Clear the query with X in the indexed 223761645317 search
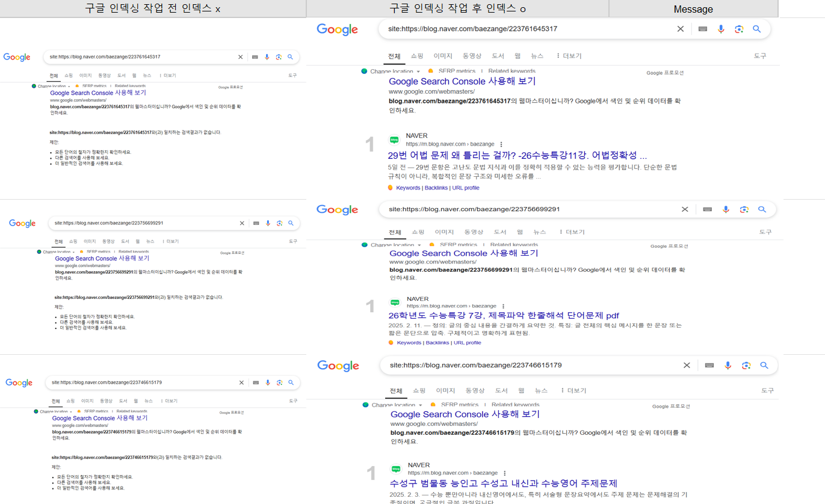 coord(681,29)
